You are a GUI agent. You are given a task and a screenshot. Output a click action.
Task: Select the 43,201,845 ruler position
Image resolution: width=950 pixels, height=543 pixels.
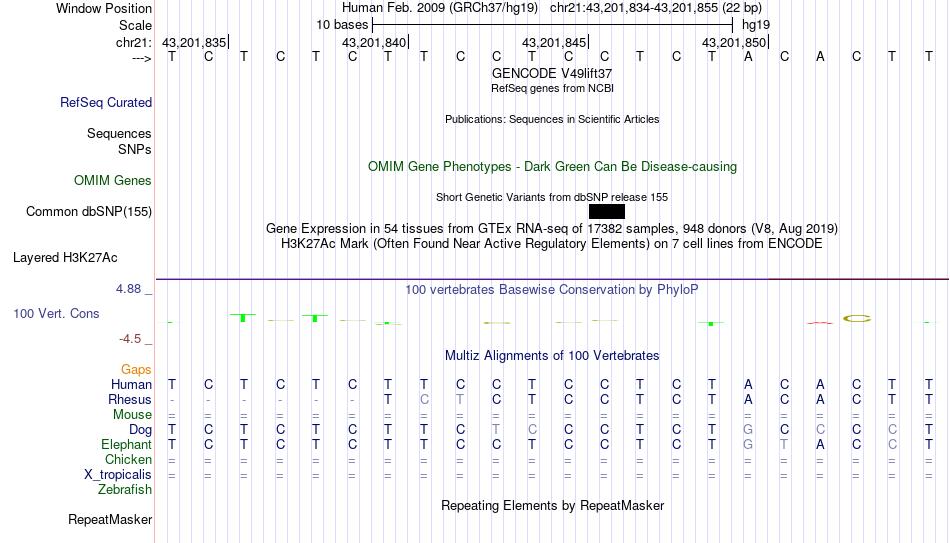(x=555, y=42)
